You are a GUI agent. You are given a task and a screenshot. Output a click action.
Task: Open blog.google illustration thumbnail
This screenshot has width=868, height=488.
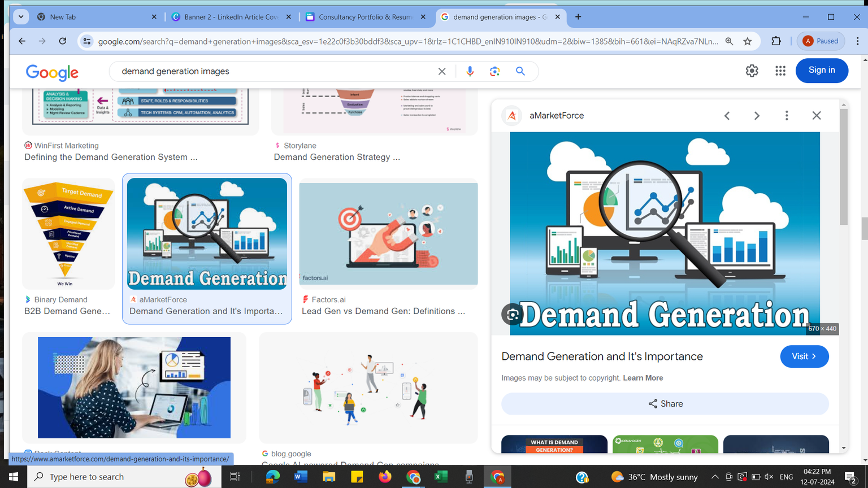[368, 387]
